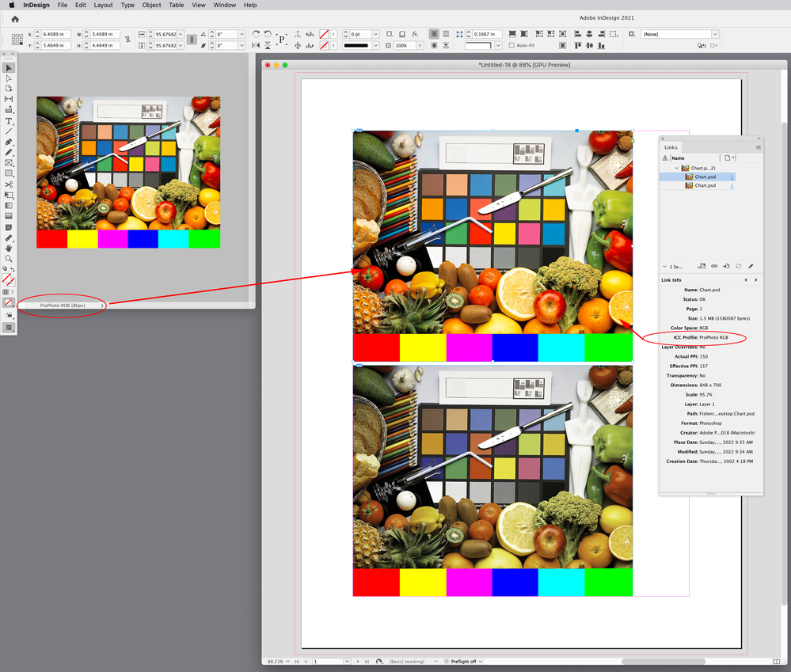This screenshot has height=672, width=791.
Task: Select the Pen tool
Action: click(10, 142)
